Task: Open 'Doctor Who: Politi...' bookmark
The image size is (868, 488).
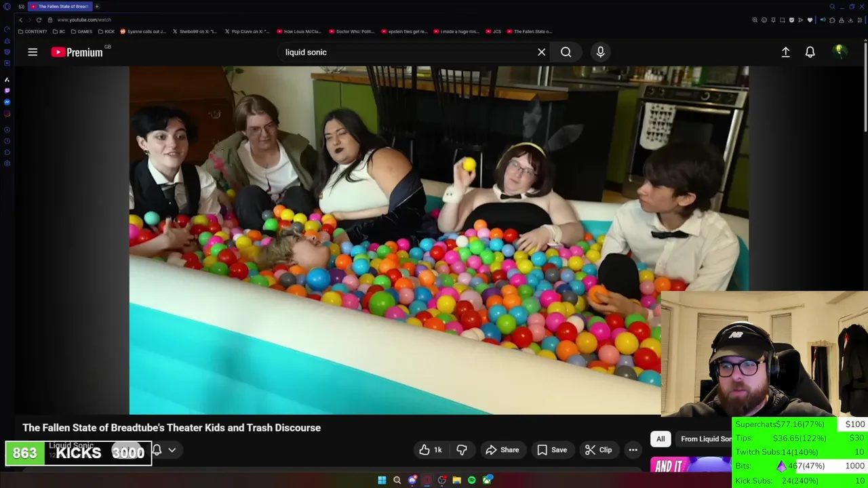Action: coord(352,31)
